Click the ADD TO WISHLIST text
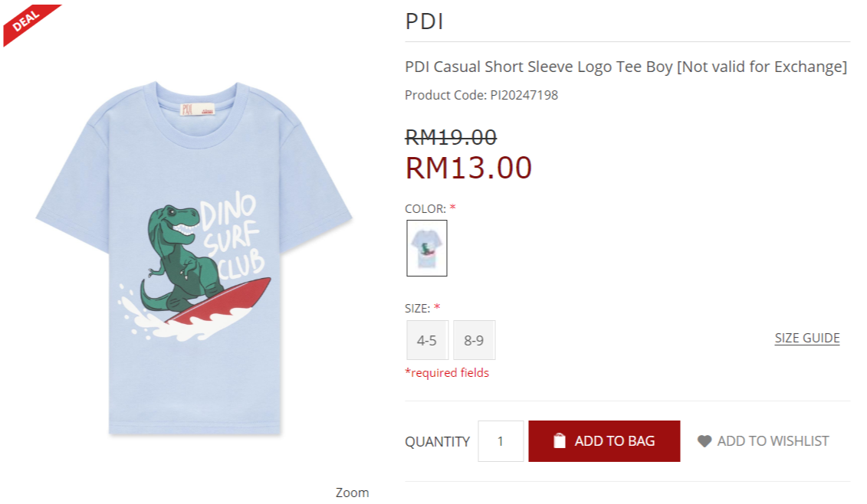Screen dimensions: 867x504 (x=773, y=441)
